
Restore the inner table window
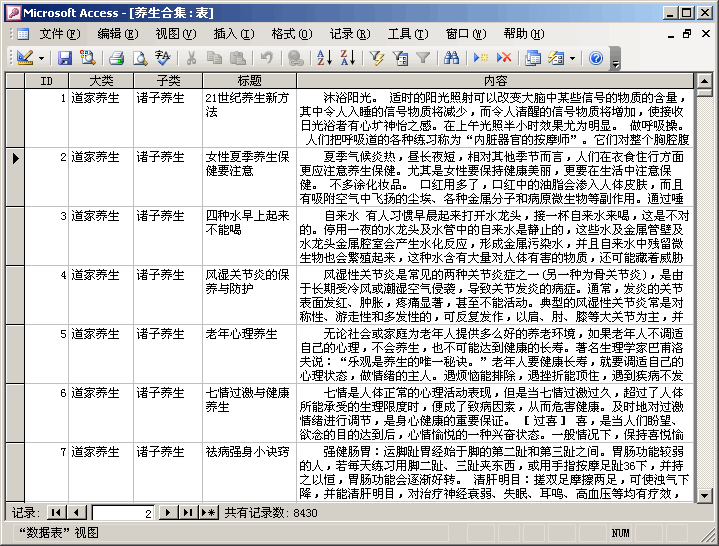tap(687, 34)
